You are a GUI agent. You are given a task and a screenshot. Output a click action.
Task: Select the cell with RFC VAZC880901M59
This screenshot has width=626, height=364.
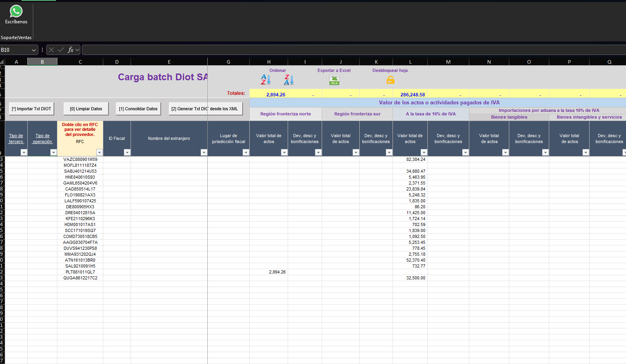[80, 160]
